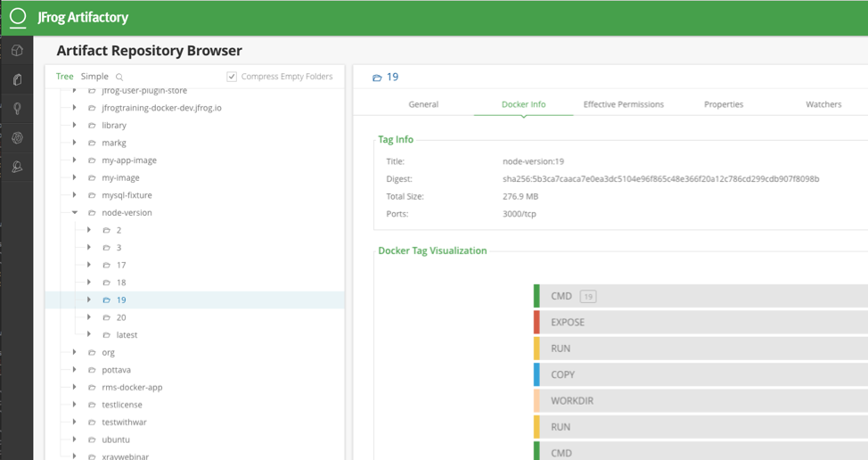This screenshot has width=868, height=460.
Task: Open Admin from the sidebar user icon
Action: tap(17, 167)
